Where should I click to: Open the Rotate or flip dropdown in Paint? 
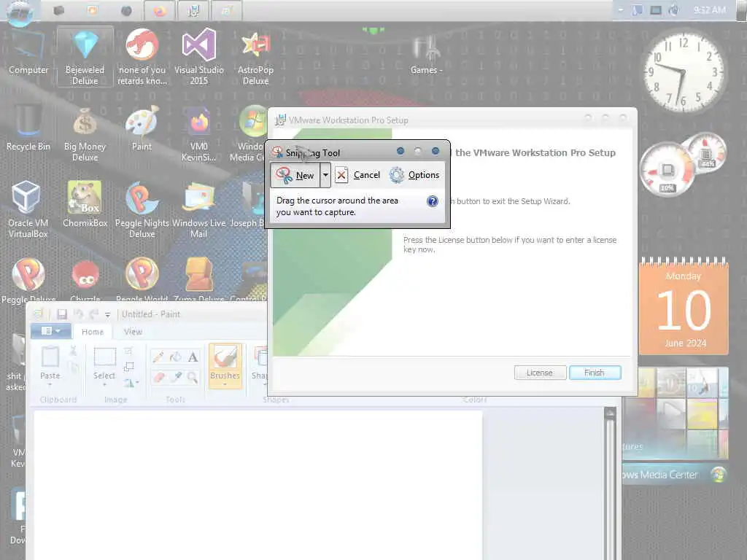click(x=131, y=383)
